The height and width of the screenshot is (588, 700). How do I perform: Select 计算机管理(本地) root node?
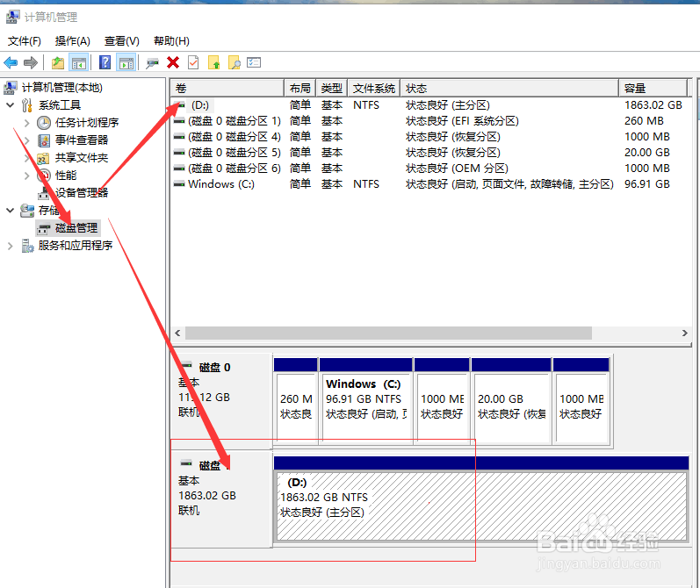tap(62, 88)
